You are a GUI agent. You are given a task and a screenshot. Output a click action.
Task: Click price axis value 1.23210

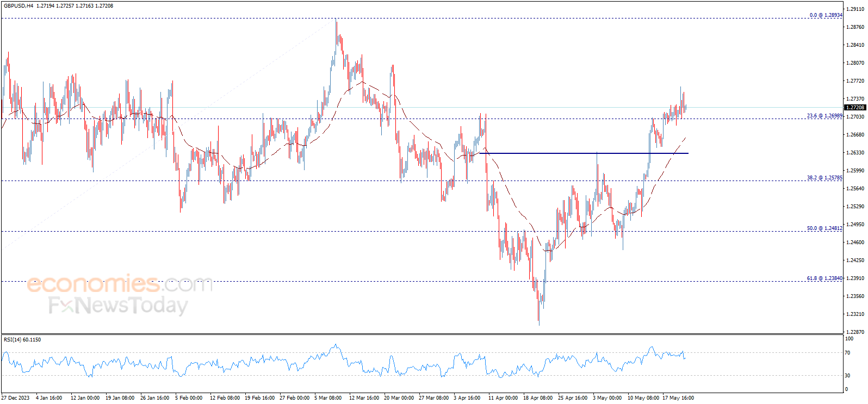[855, 314]
